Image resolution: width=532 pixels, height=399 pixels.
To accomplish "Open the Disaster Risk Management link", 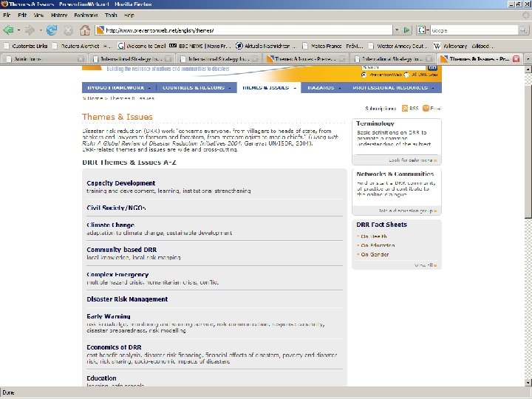I will [x=127, y=299].
